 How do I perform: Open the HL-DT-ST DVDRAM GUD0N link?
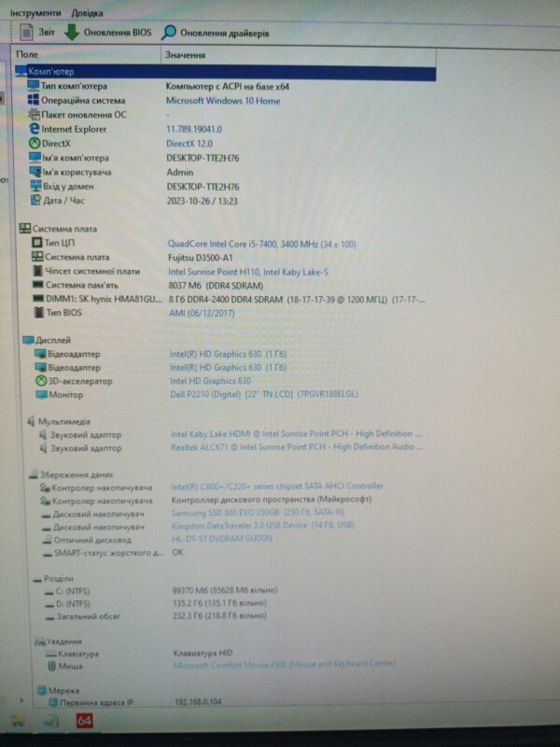click(222, 539)
